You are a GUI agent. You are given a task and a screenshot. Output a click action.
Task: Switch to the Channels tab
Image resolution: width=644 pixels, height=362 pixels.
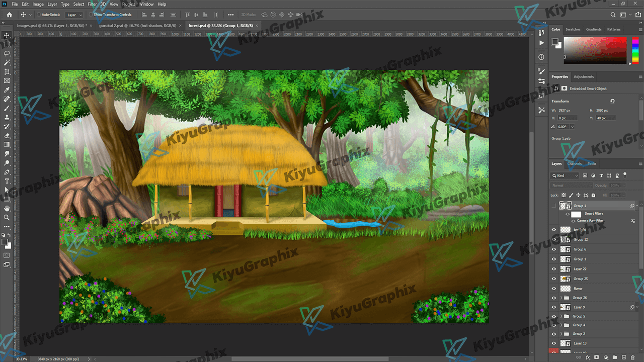point(574,163)
